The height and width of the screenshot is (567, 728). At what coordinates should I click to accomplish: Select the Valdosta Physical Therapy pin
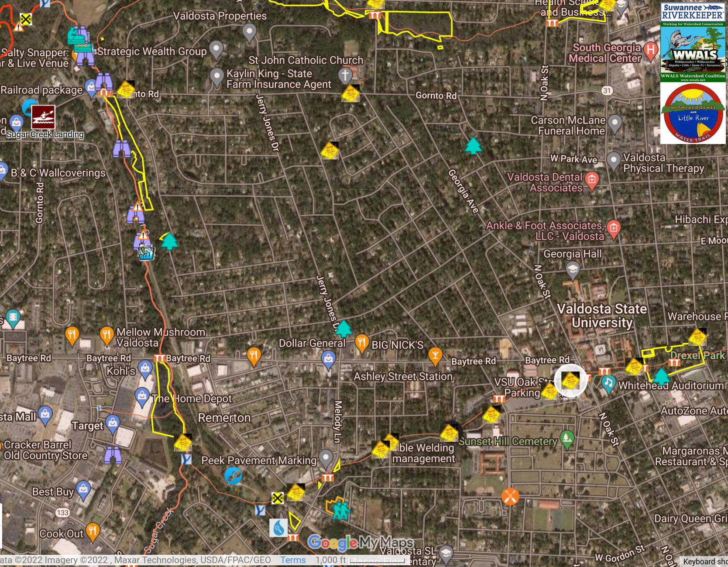pos(613,161)
